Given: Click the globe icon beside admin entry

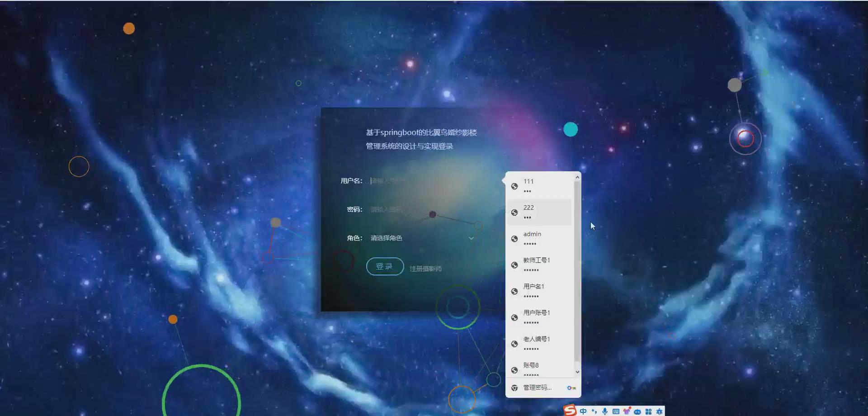Looking at the screenshot, I should 514,239.
